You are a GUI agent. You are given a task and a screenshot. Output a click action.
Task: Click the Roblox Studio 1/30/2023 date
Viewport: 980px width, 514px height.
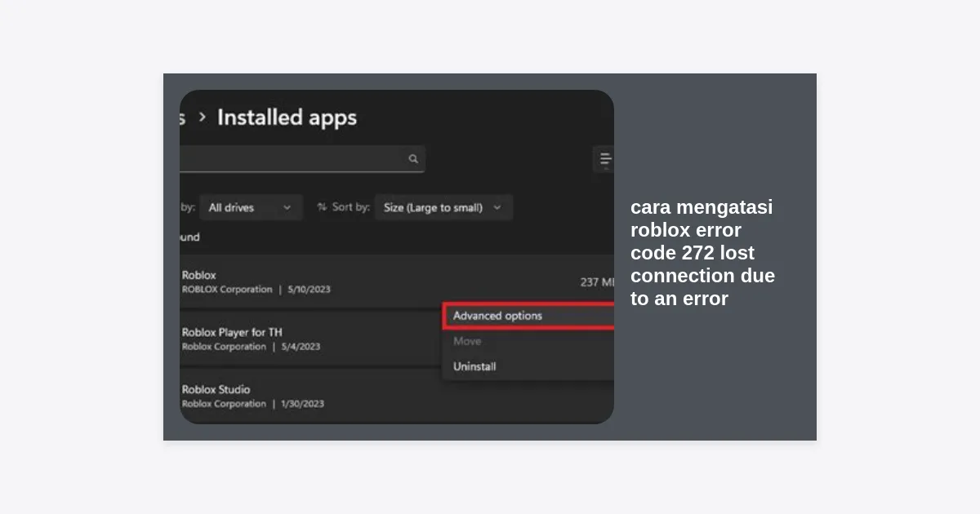coord(302,404)
